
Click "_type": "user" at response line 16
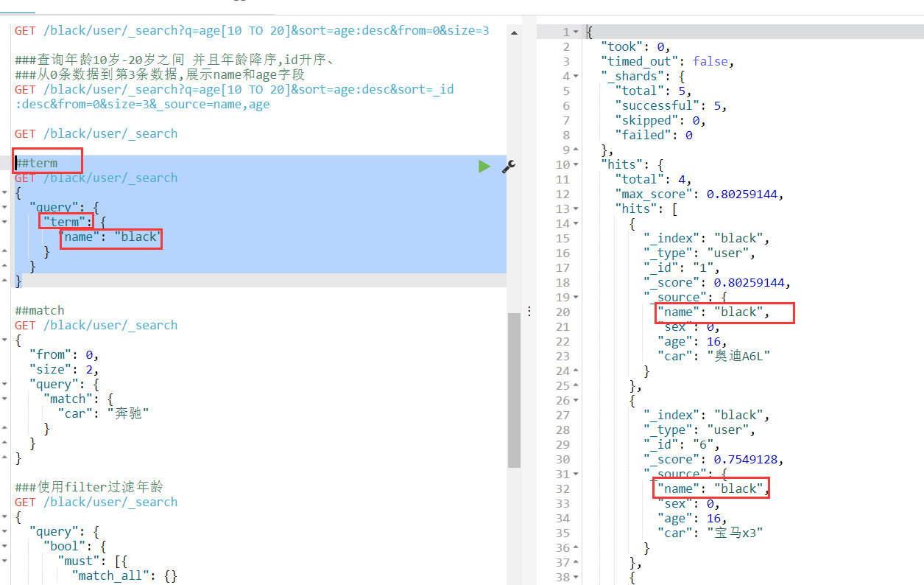pos(699,253)
